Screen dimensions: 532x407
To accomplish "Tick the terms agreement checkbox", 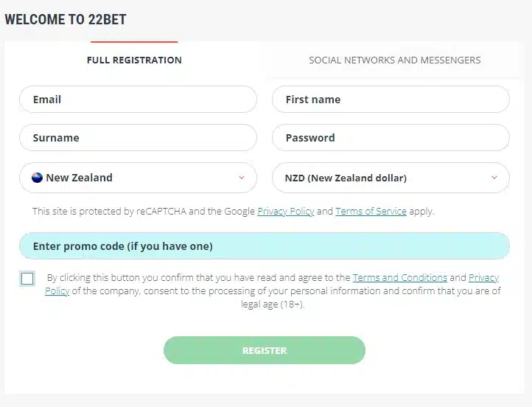I will pyautogui.click(x=27, y=279).
